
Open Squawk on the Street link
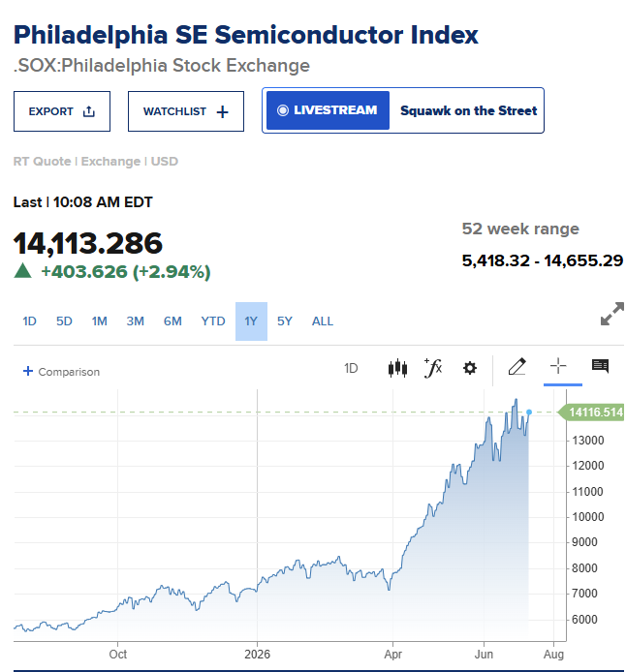tap(468, 111)
